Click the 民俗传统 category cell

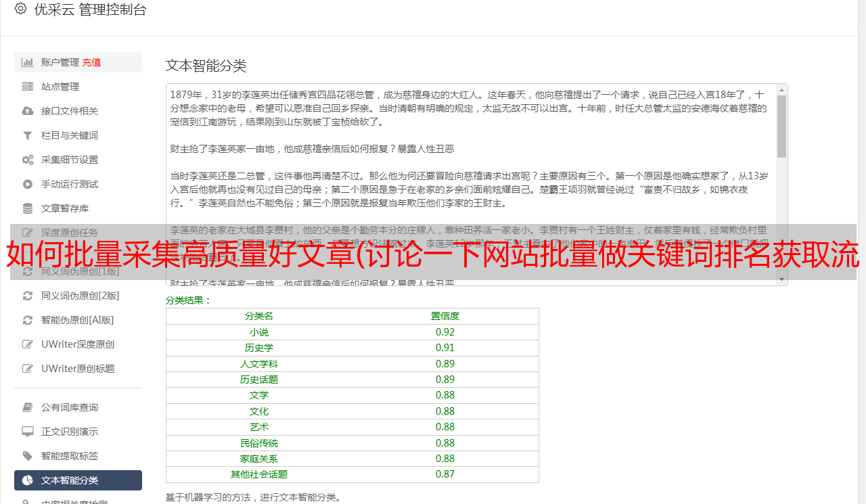tap(259, 443)
